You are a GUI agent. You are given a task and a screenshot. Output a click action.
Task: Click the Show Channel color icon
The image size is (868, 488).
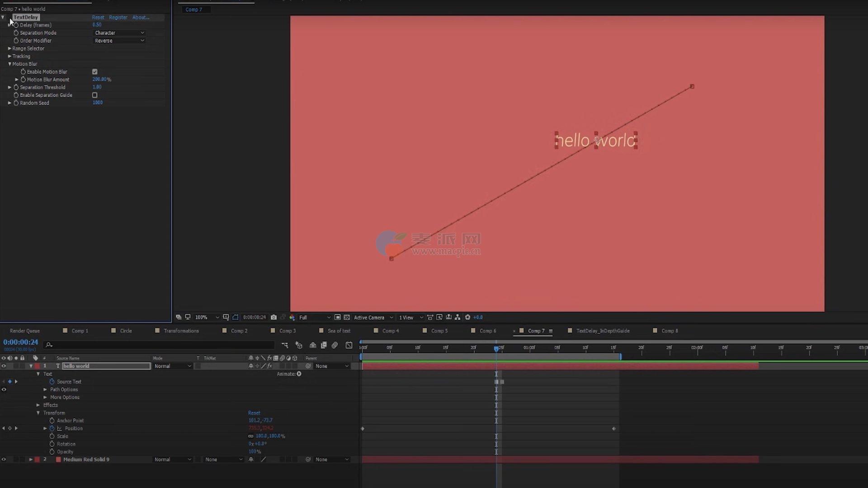[x=292, y=317]
